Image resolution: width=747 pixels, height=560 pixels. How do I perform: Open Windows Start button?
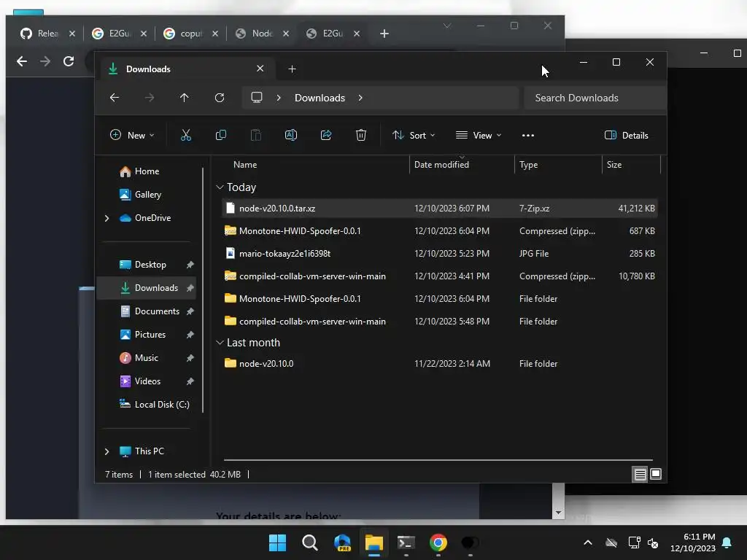tap(277, 542)
